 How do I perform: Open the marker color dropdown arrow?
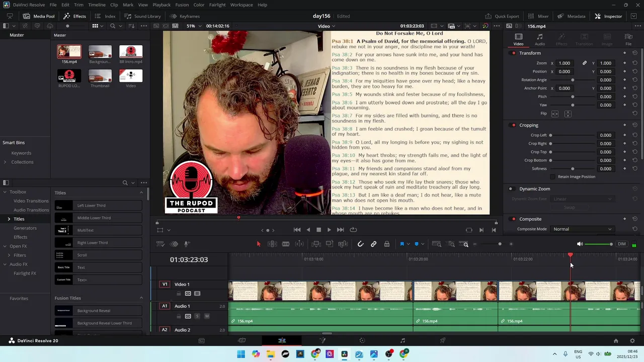(422, 244)
